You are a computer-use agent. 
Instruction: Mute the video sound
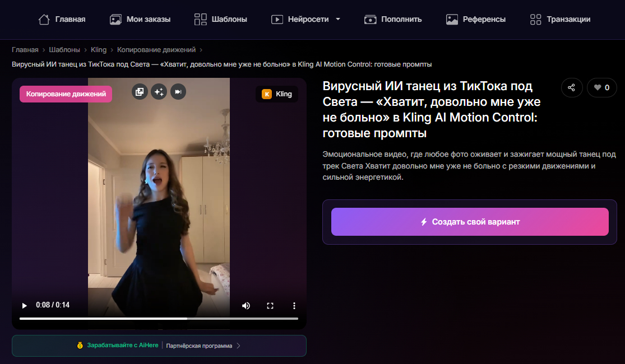click(x=246, y=305)
